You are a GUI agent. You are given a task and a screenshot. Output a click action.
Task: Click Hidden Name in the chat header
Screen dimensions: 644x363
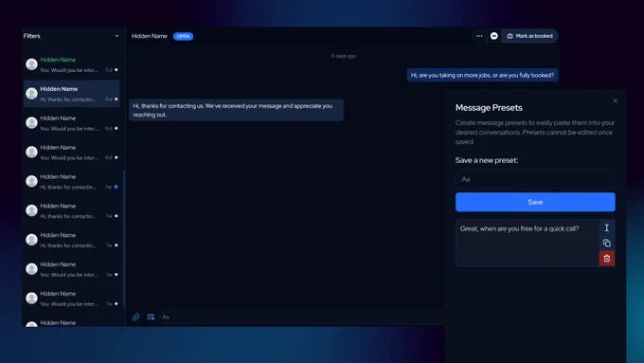click(149, 36)
